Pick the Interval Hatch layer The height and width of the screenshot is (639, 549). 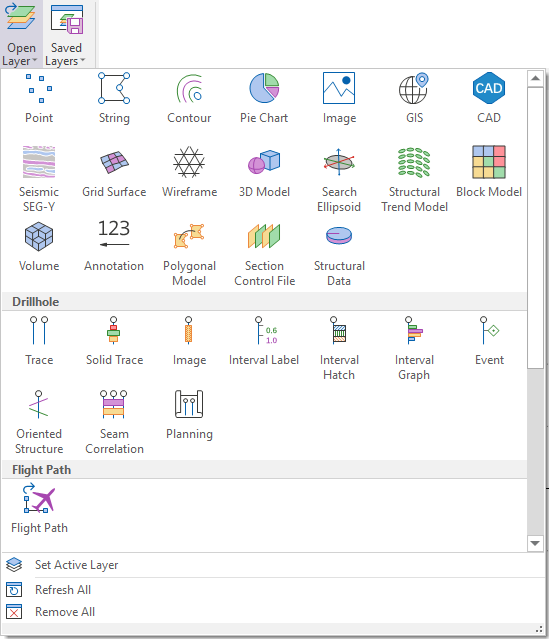click(x=339, y=346)
